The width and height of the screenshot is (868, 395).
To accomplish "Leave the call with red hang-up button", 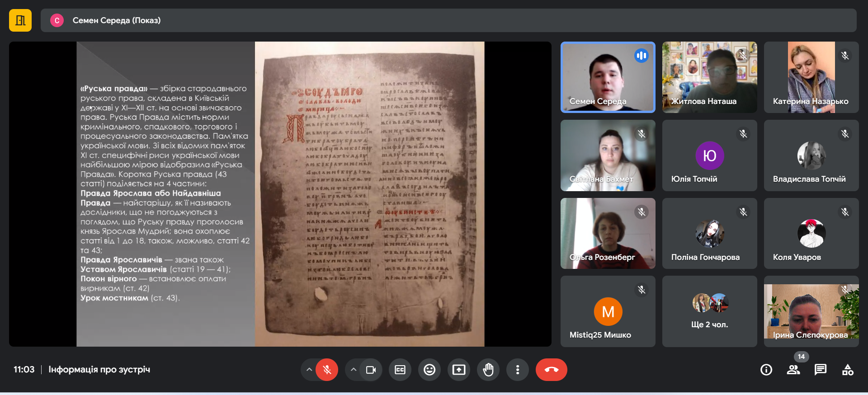I will point(551,370).
